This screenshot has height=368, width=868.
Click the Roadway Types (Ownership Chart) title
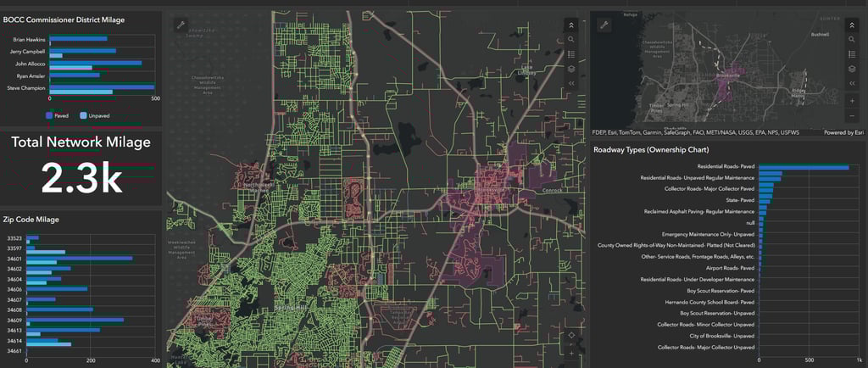tap(651, 149)
